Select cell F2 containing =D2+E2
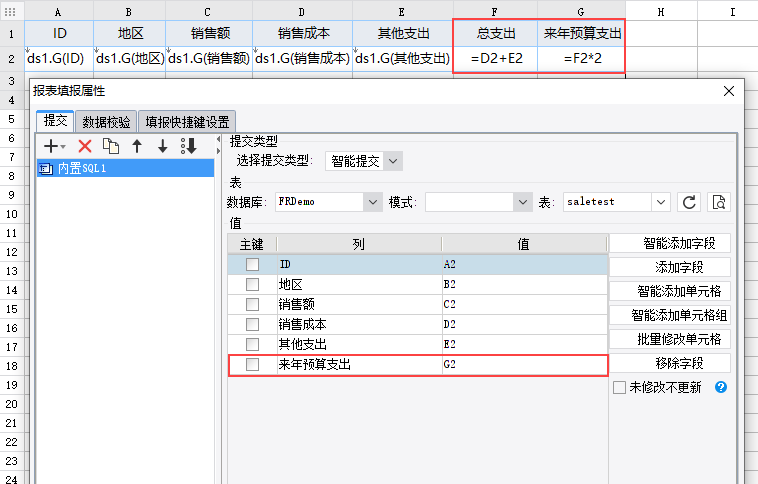The image size is (758, 484). [496, 59]
